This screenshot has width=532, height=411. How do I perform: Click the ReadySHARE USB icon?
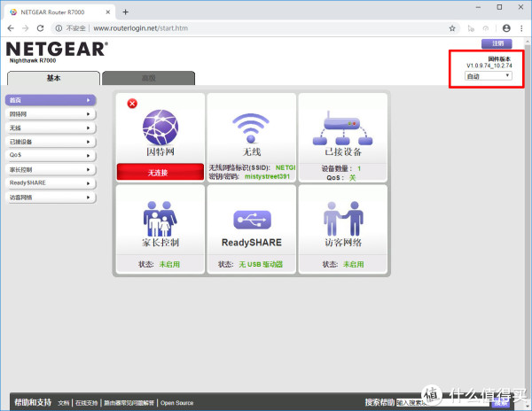251,219
